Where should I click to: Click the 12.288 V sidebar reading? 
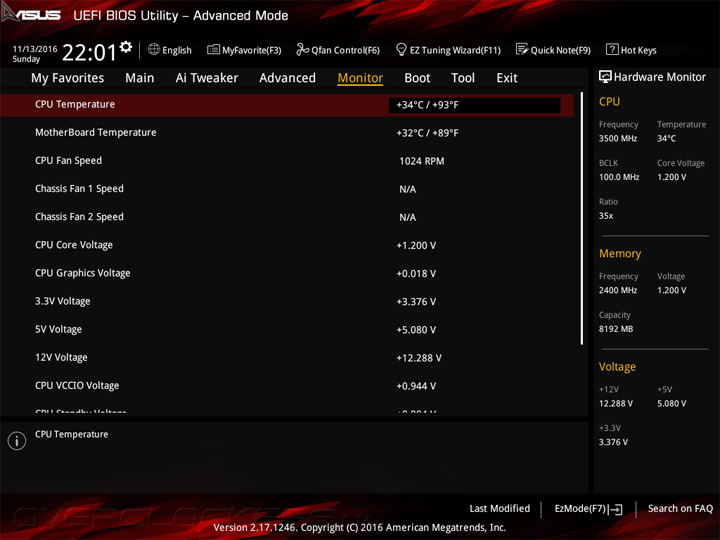[x=615, y=404]
